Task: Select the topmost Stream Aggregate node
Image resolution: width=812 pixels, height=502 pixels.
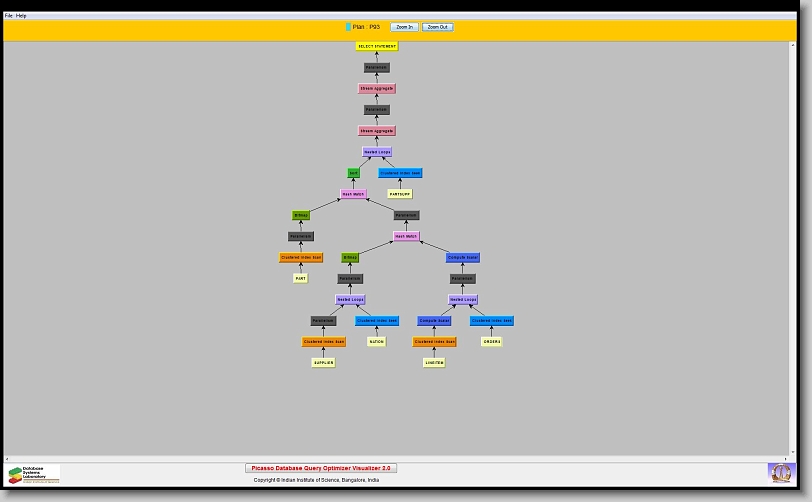Action: click(377, 89)
